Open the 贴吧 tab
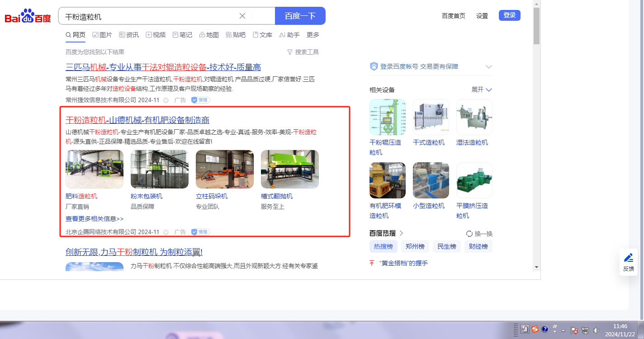 [x=236, y=35]
